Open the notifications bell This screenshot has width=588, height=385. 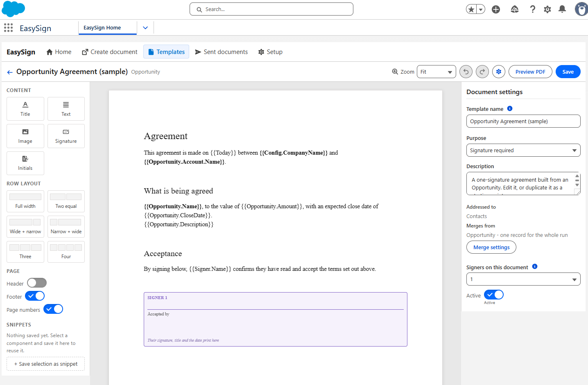pos(562,9)
